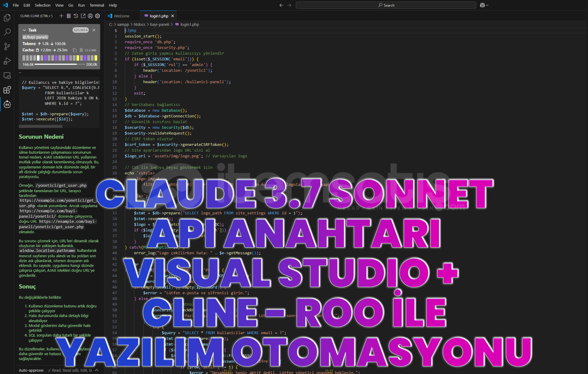Open Cline account icon
The width and height of the screenshot is (588, 374).
pyautogui.click(x=90, y=16)
